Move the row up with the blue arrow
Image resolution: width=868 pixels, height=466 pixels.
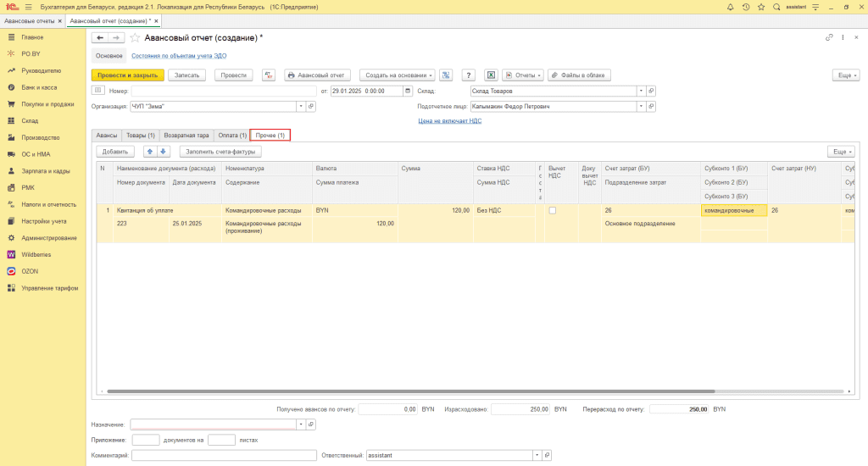pyautogui.click(x=151, y=152)
